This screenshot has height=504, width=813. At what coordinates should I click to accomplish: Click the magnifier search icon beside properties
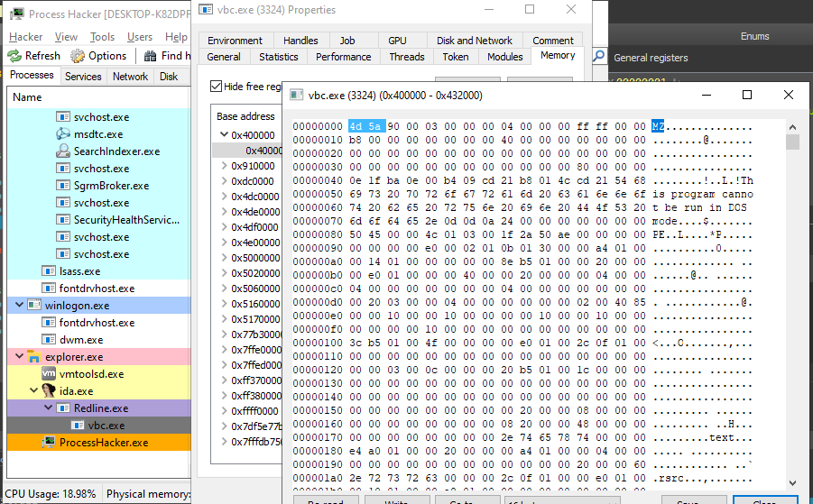click(599, 55)
